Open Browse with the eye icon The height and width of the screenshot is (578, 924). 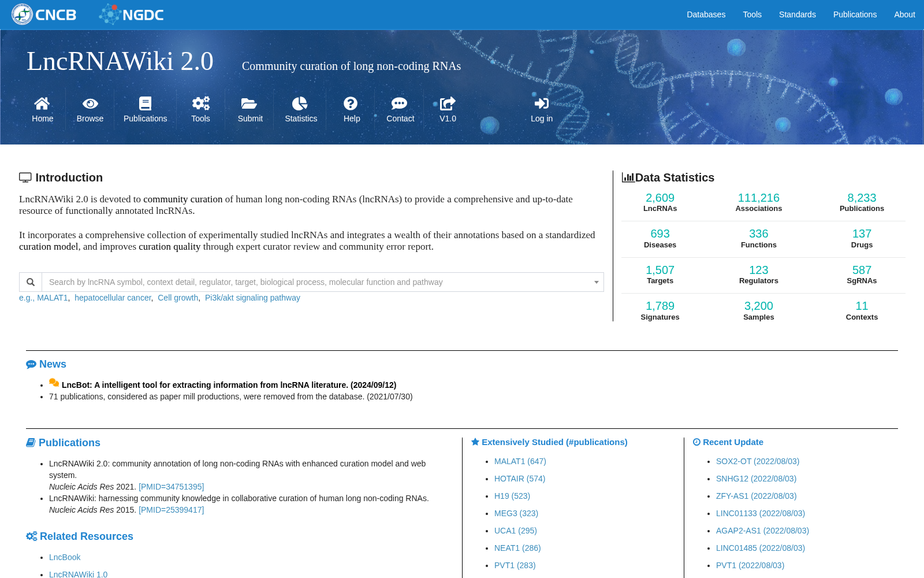pyautogui.click(x=90, y=103)
